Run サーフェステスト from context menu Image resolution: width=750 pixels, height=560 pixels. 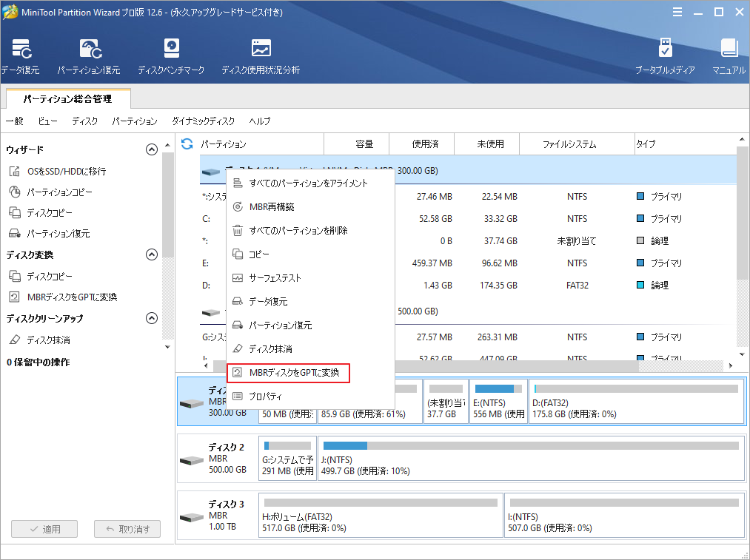310,278
